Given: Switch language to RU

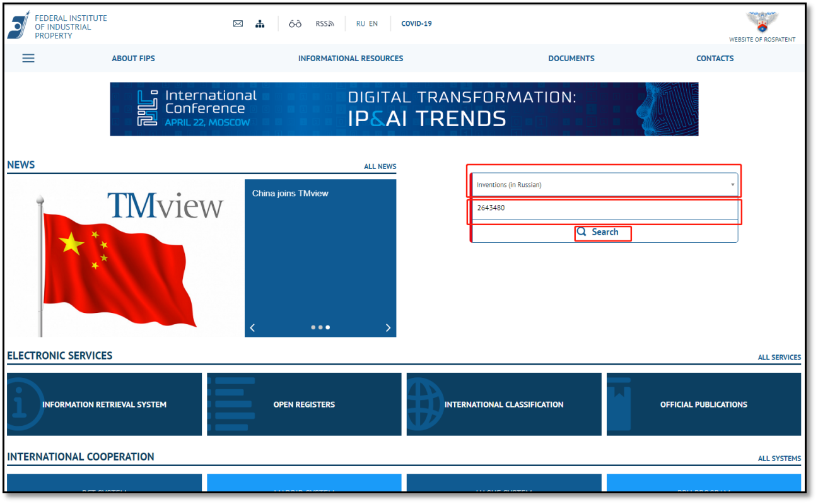Looking at the screenshot, I should 360,24.
